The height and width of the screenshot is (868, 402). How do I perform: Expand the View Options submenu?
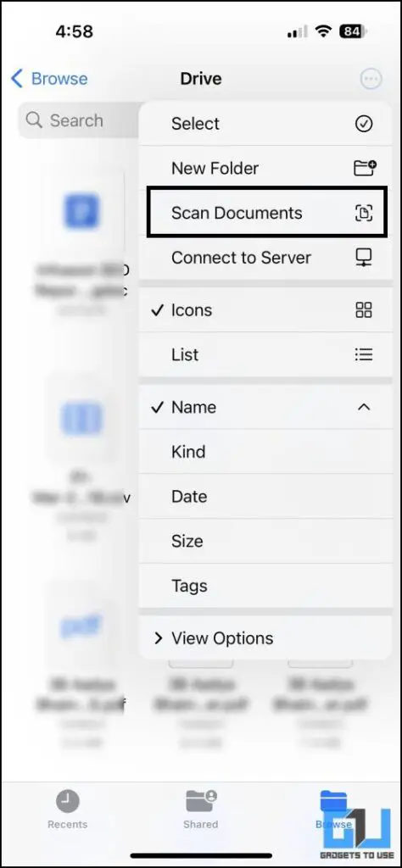[x=265, y=638]
